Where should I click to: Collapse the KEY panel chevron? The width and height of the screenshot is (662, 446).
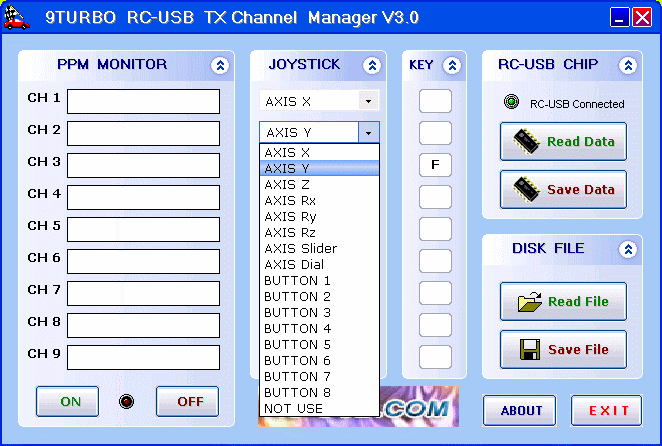click(452, 65)
